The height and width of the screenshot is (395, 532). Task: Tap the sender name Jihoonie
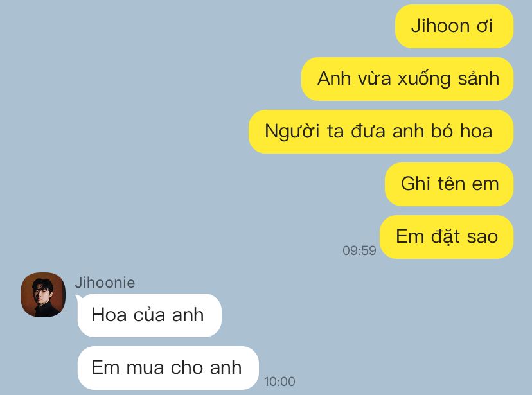coord(105,283)
